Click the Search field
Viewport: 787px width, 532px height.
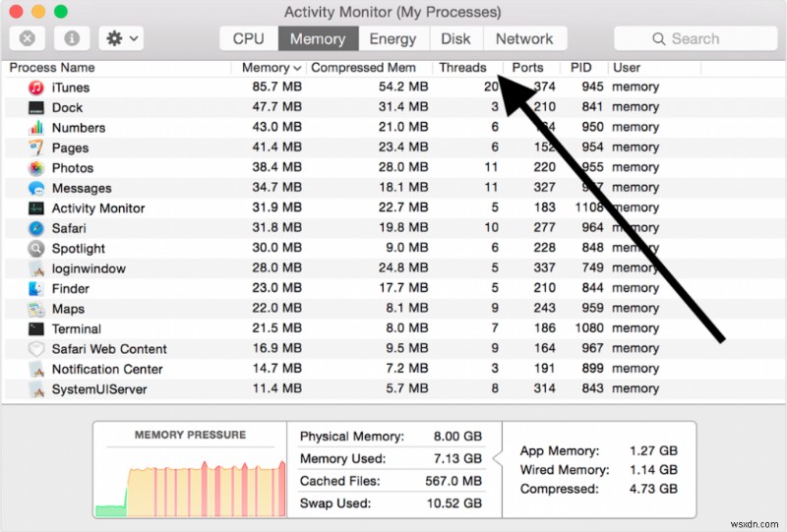695,38
